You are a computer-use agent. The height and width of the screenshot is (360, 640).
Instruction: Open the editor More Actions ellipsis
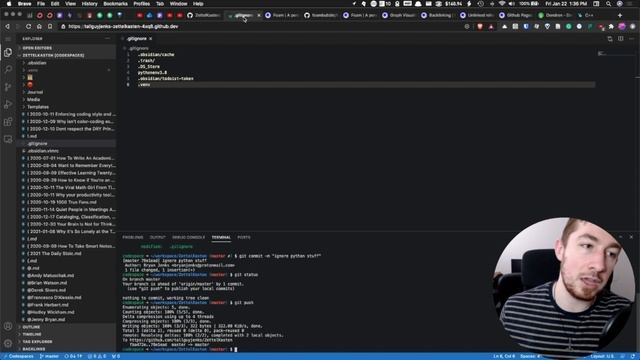[631, 39]
